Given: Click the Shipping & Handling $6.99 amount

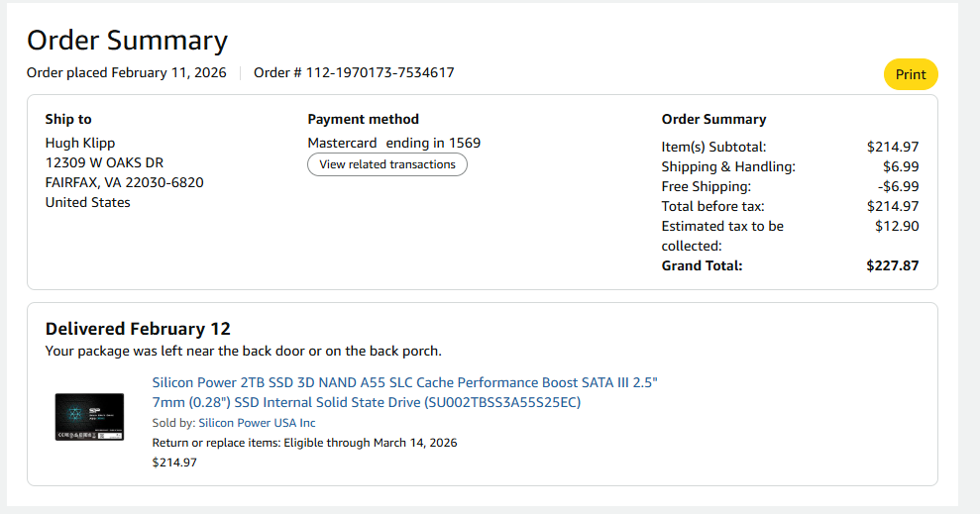Looking at the screenshot, I should point(901,166).
